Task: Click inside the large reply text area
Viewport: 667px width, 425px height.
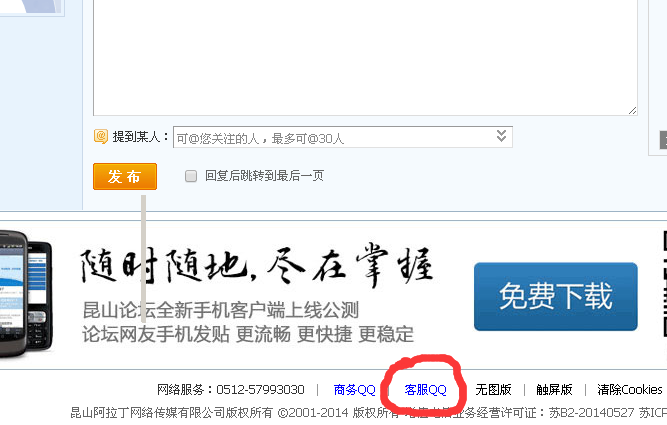Action: coord(365,55)
